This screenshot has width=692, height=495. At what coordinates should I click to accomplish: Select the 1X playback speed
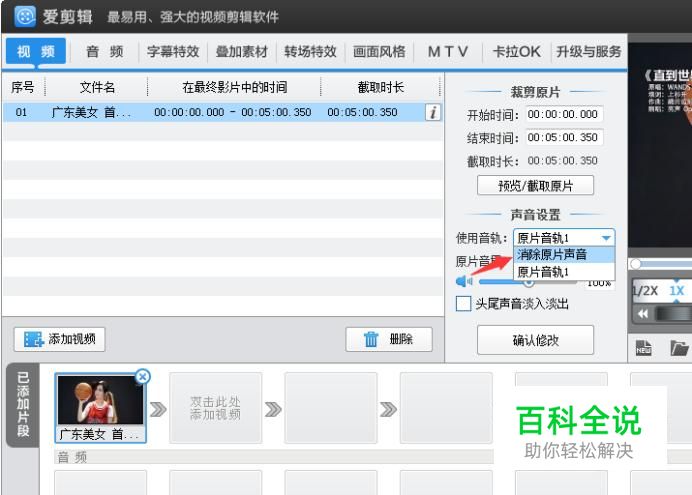(x=676, y=291)
